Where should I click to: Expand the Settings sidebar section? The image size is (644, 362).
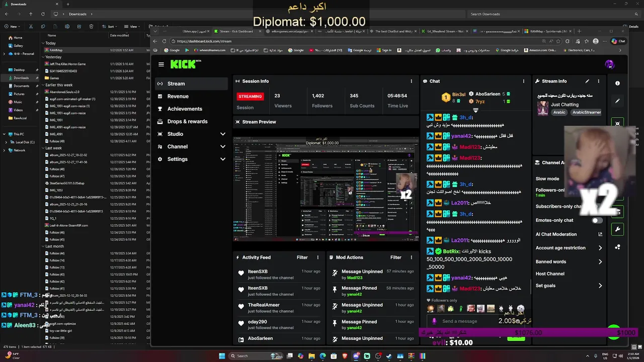click(222, 159)
